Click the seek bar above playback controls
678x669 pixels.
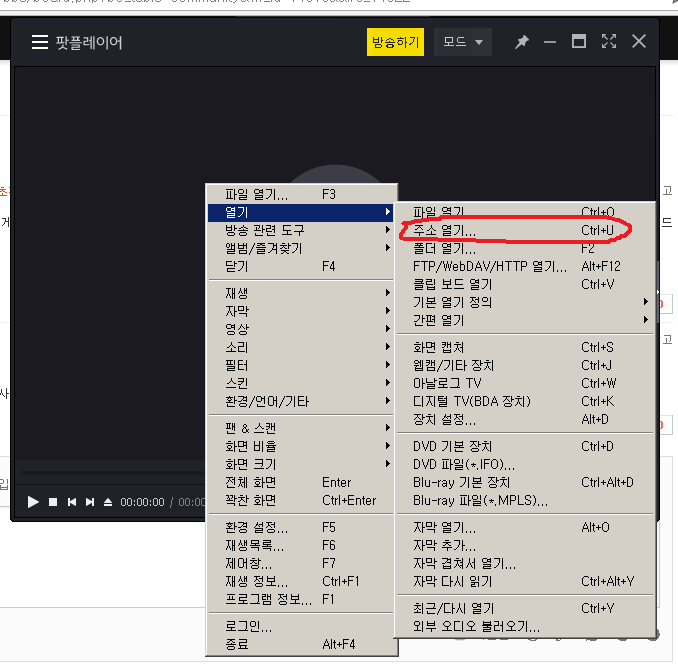pos(112,473)
